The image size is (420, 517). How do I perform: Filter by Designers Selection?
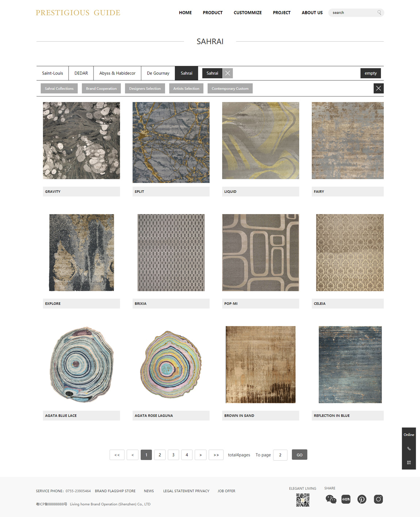[145, 88]
